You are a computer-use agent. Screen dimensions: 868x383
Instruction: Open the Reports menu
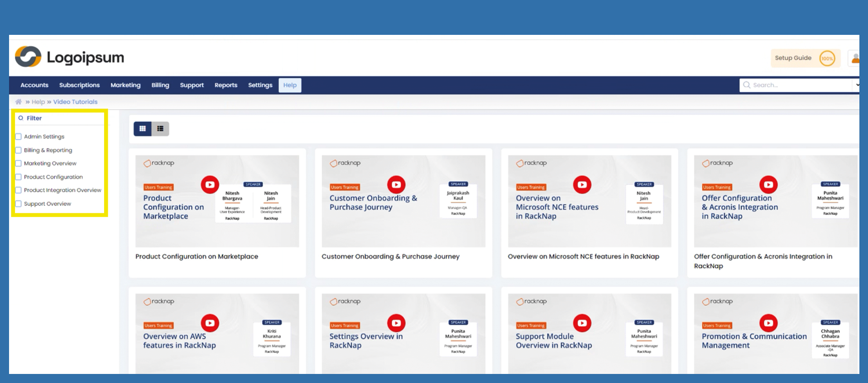coord(225,85)
